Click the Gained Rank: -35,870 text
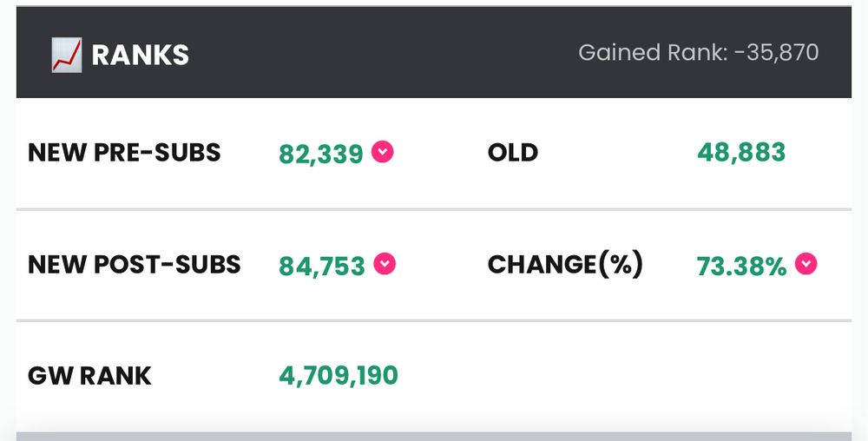Image resolution: width=868 pixels, height=441 pixels. point(699,53)
